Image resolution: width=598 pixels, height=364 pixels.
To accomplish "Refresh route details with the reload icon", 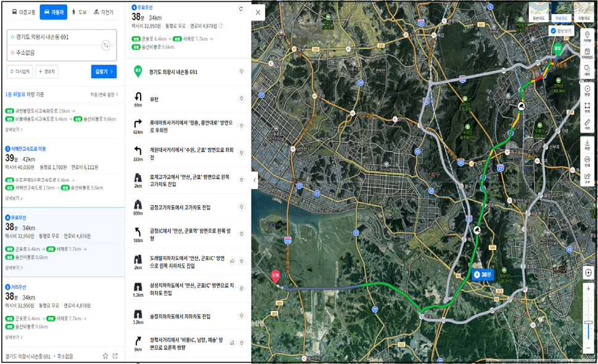I will 240,9.
